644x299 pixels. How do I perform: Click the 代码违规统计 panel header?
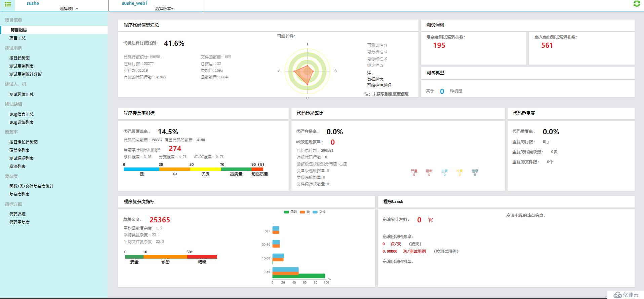point(398,113)
